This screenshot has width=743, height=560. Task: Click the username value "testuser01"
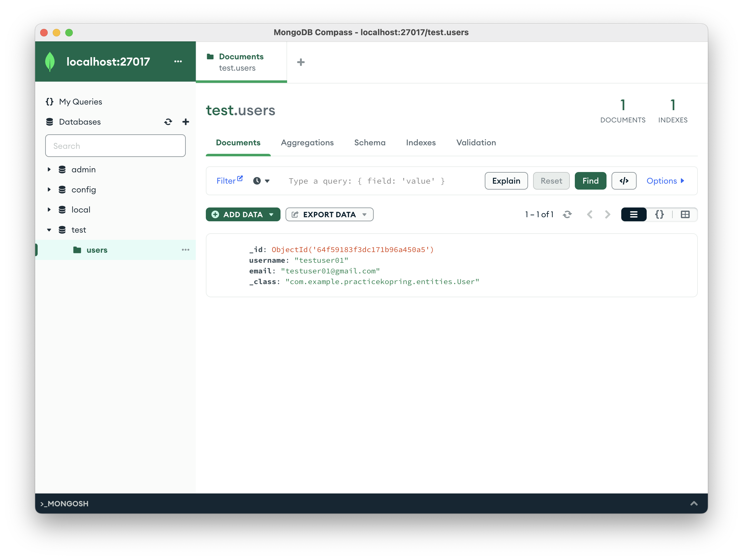pos(321,260)
